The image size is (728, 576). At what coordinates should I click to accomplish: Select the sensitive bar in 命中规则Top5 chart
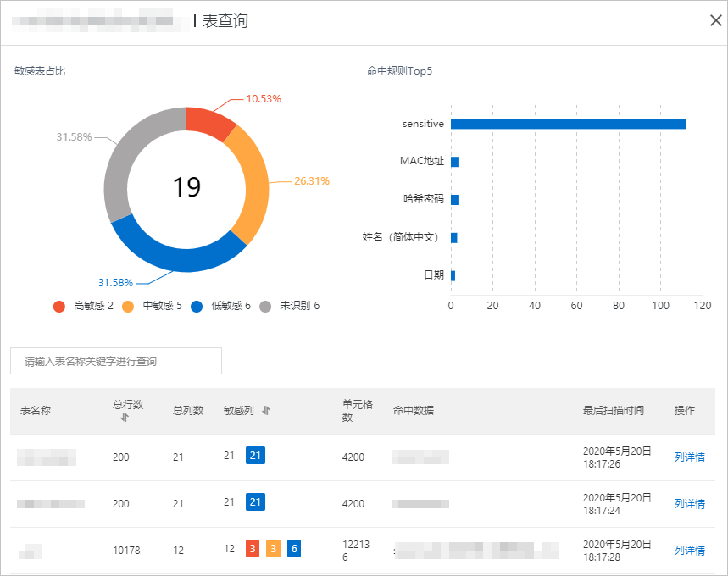[568, 124]
